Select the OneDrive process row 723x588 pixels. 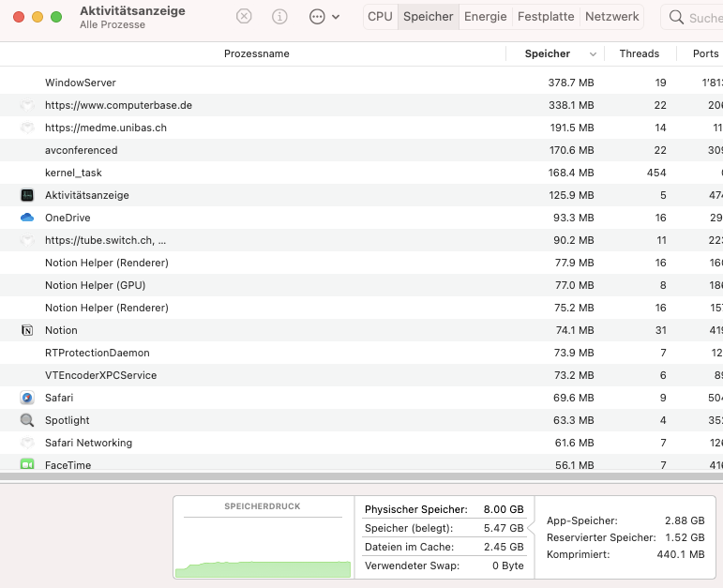(362, 218)
